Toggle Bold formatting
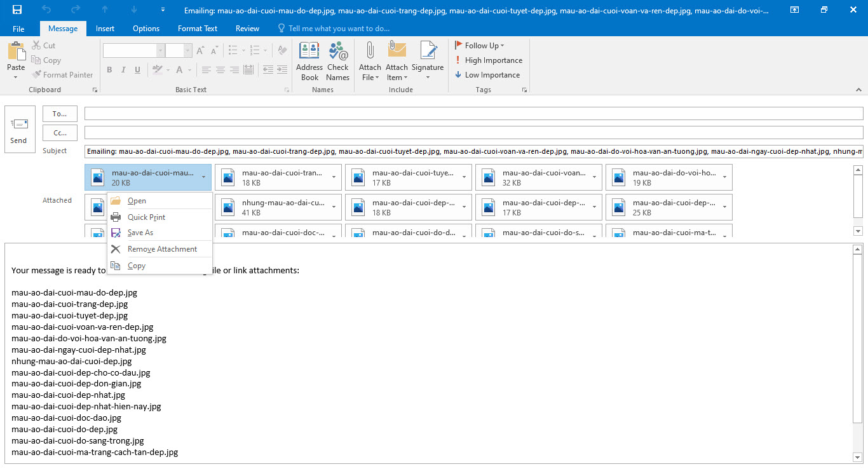 [109, 70]
